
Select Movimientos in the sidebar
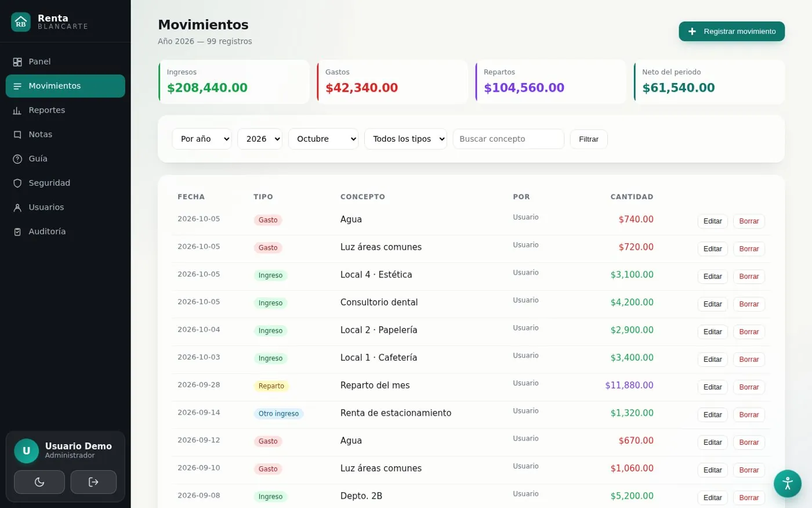66,86
